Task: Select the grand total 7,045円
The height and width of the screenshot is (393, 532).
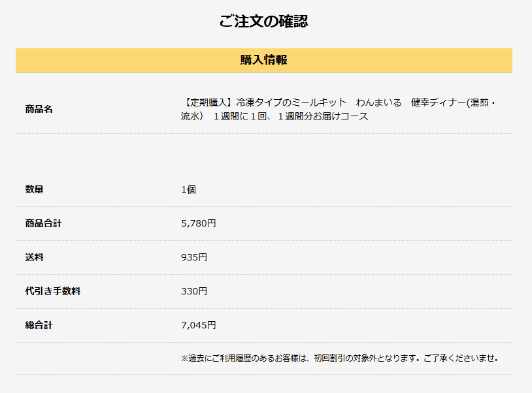Action: [x=199, y=325]
